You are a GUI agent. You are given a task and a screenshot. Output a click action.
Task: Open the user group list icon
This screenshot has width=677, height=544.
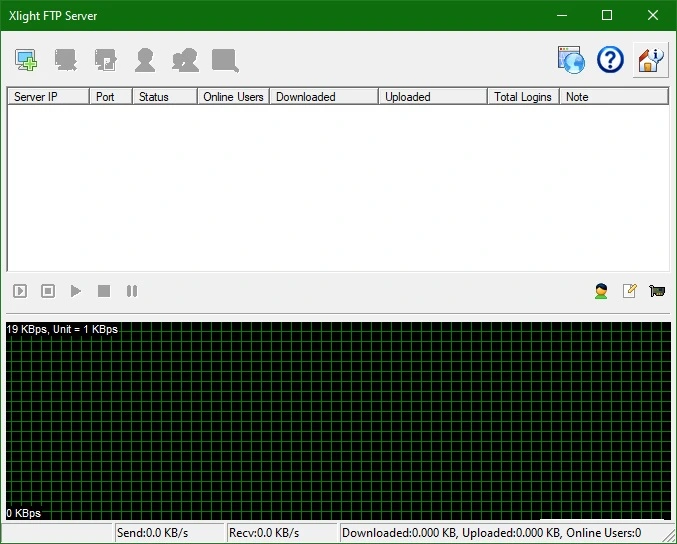click(185, 60)
